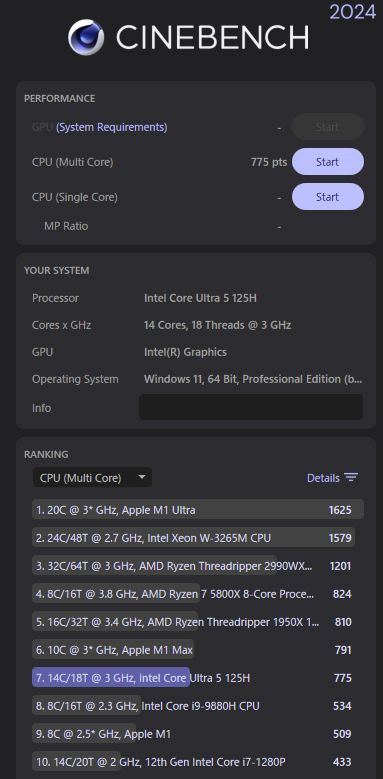Click the CPU (Single Core) label
This screenshot has width=383, height=779.
[x=75, y=197]
